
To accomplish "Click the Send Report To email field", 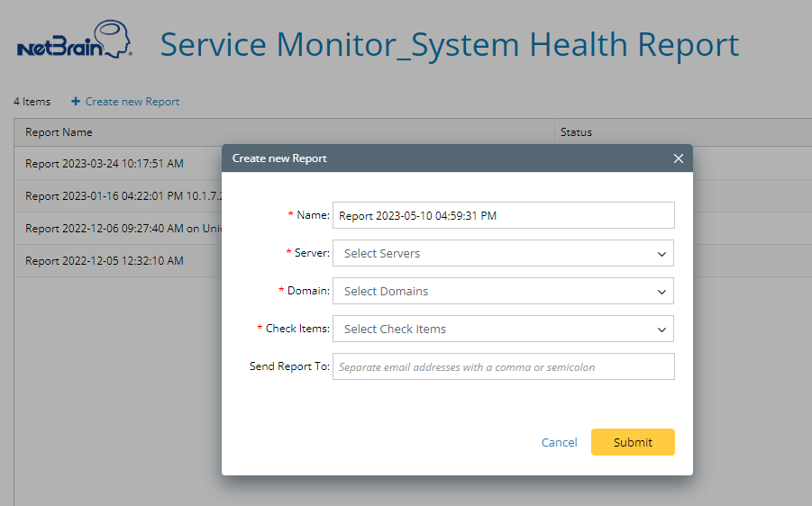I will pos(503,367).
